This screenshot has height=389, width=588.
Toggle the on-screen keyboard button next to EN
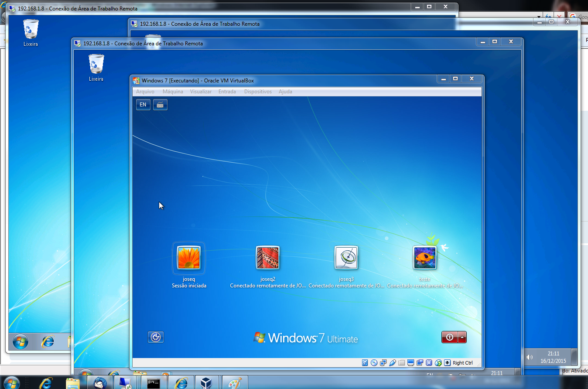coord(160,105)
